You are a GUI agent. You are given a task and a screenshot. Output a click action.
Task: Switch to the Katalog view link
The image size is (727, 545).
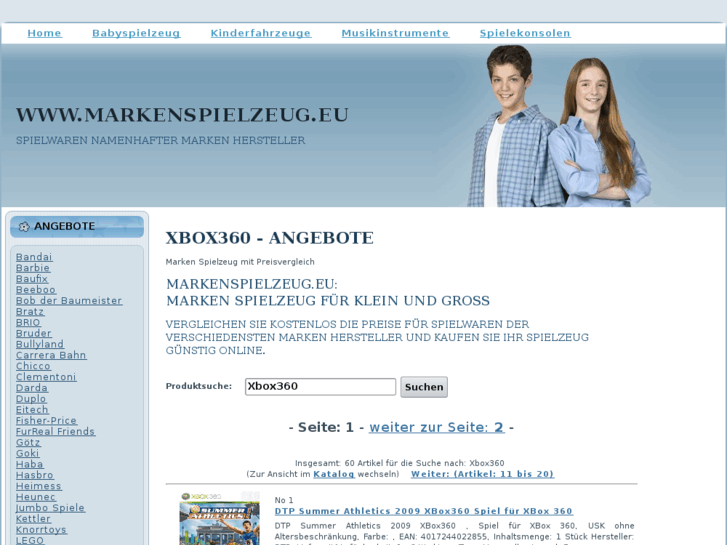coord(334,474)
